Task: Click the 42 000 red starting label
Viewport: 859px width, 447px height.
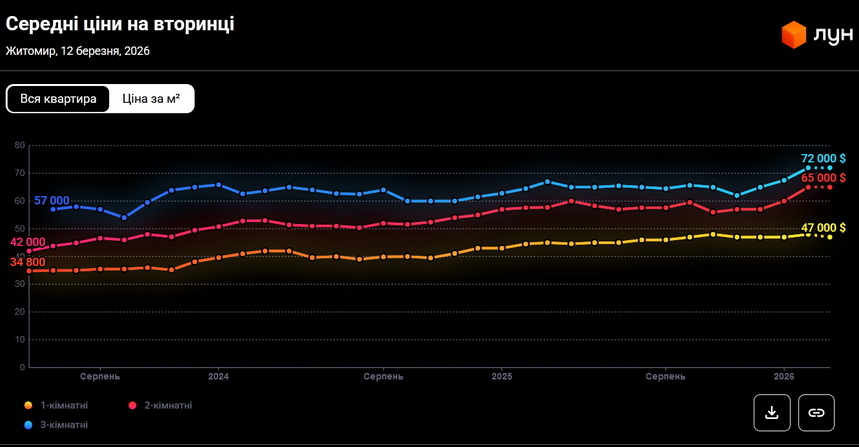Action: [28, 242]
